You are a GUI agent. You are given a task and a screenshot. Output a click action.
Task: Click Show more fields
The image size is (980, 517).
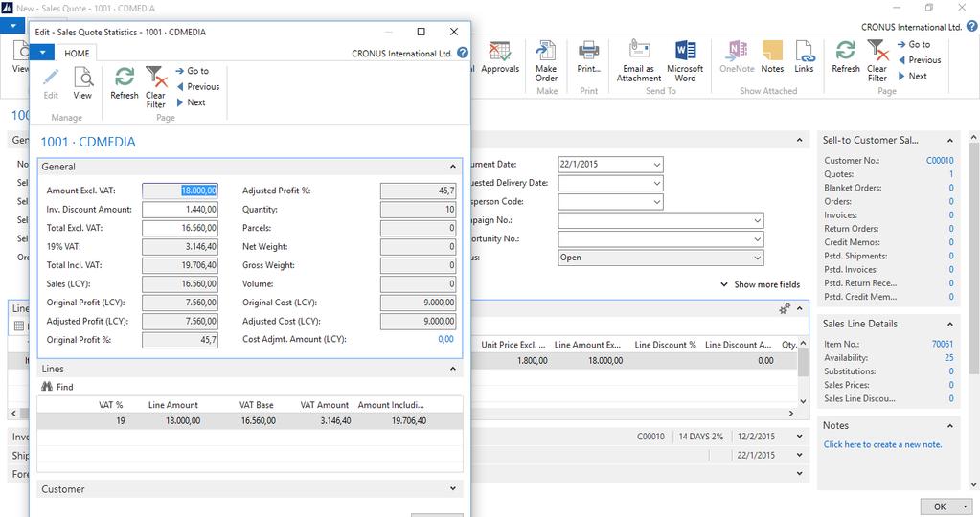(x=760, y=284)
